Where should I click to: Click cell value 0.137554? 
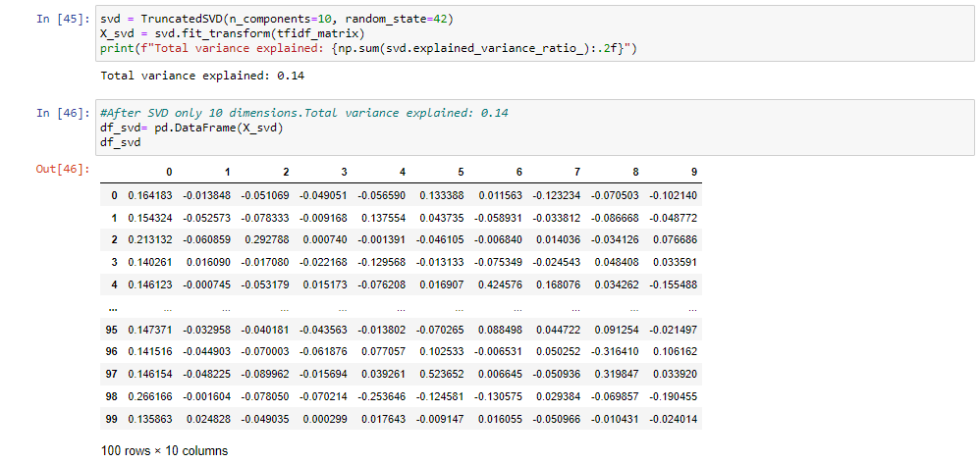384,219
